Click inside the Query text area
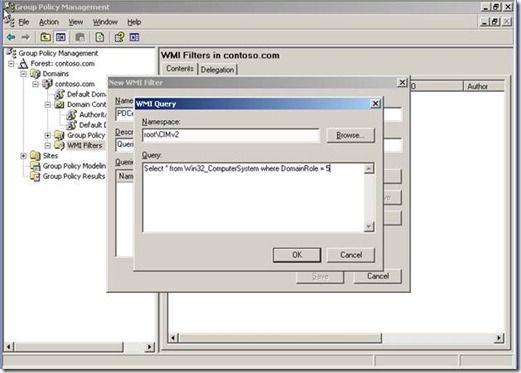 (x=253, y=197)
